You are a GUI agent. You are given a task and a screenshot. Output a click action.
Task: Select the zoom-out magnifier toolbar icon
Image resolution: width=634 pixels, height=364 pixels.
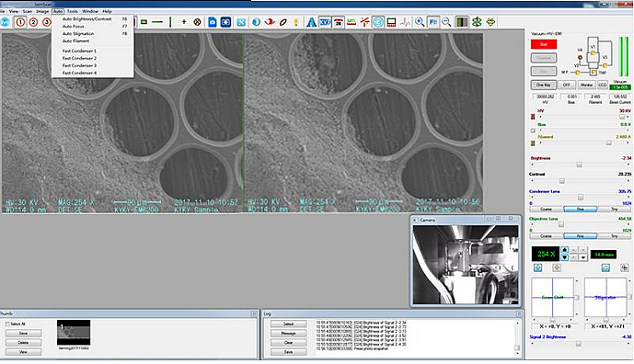click(446, 22)
